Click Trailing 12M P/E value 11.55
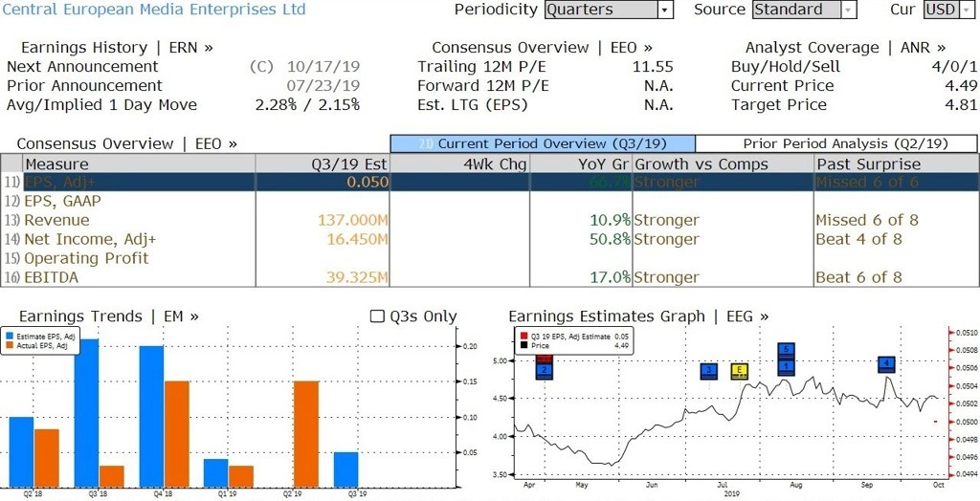 (653, 67)
